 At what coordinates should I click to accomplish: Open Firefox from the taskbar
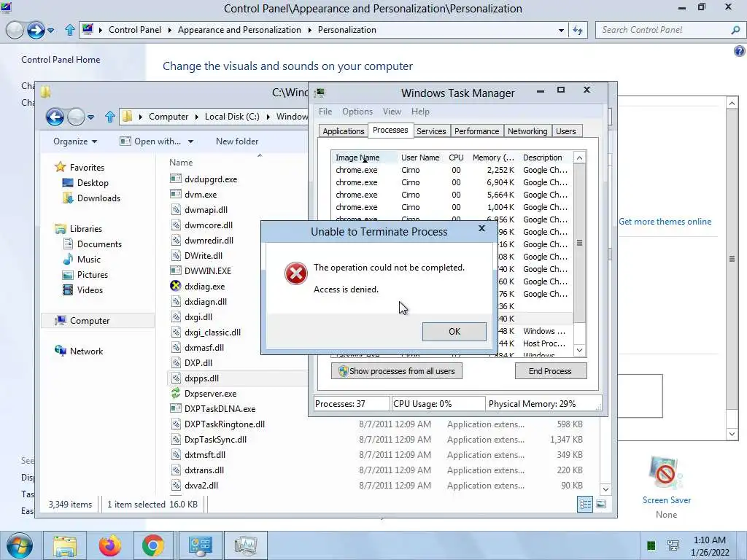(109, 545)
